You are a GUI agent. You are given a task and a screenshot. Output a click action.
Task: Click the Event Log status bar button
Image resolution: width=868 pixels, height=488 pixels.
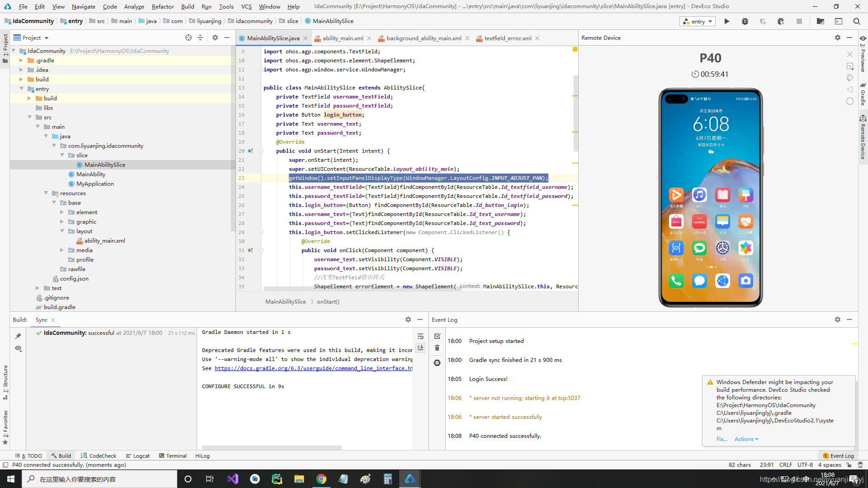(x=838, y=456)
